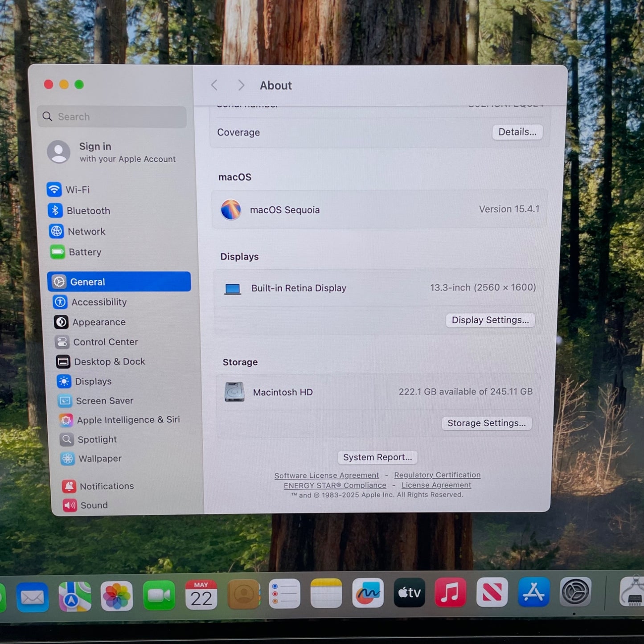The image size is (644, 644).
Task: Launch Maps from the Dock
Action: [x=75, y=596]
